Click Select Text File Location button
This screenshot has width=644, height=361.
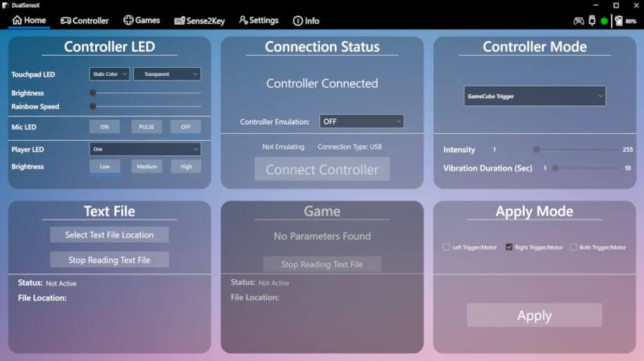click(109, 235)
